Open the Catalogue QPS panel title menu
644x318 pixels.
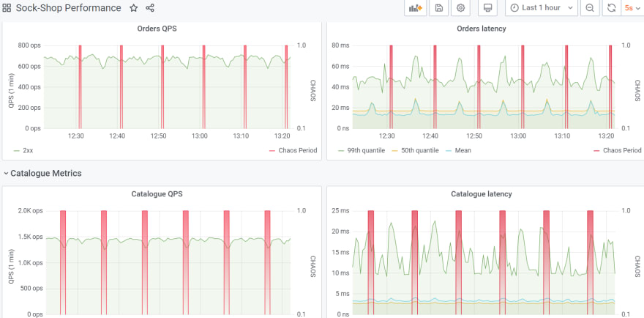[157, 193]
